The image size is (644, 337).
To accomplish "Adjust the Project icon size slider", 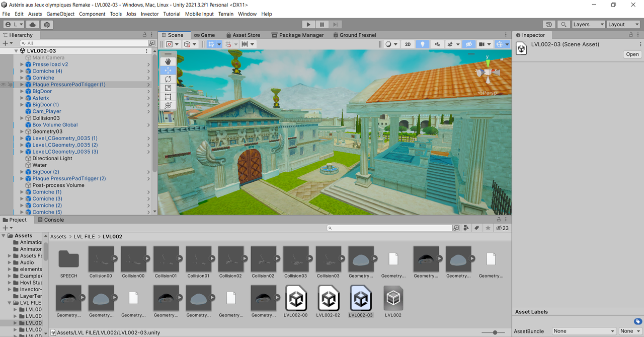I will pos(494,332).
